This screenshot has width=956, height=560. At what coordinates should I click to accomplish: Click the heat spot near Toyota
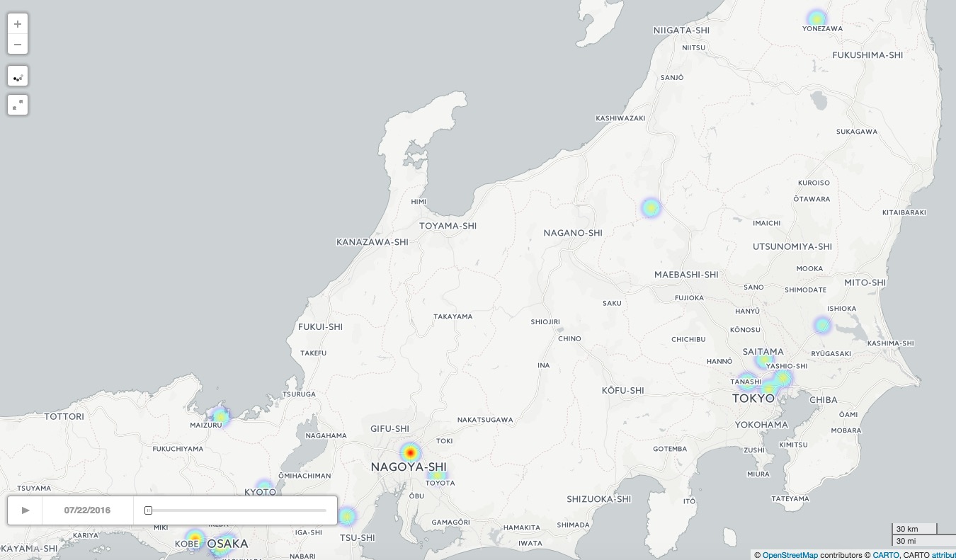click(438, 475)
